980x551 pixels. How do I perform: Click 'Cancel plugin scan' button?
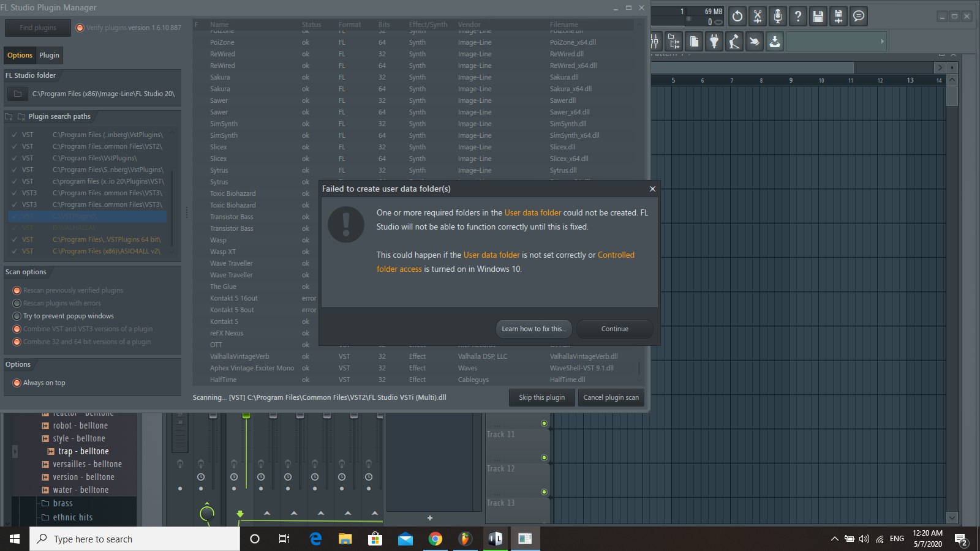pyautogui.click(x=611, y=397)
